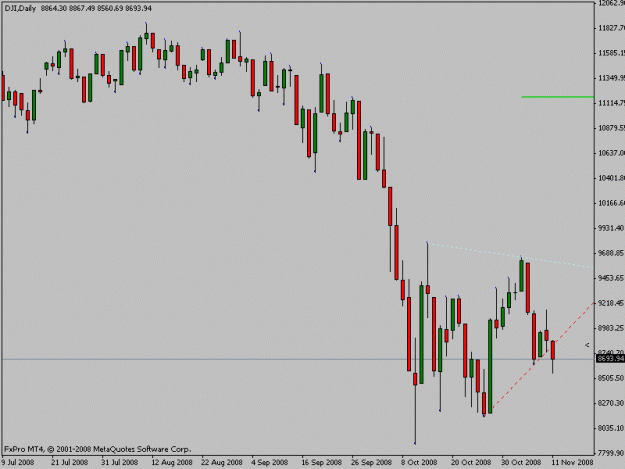Click the 12 Aug 2008 date label
This screenshot has height=469, width=625.
tap(172, 462)
